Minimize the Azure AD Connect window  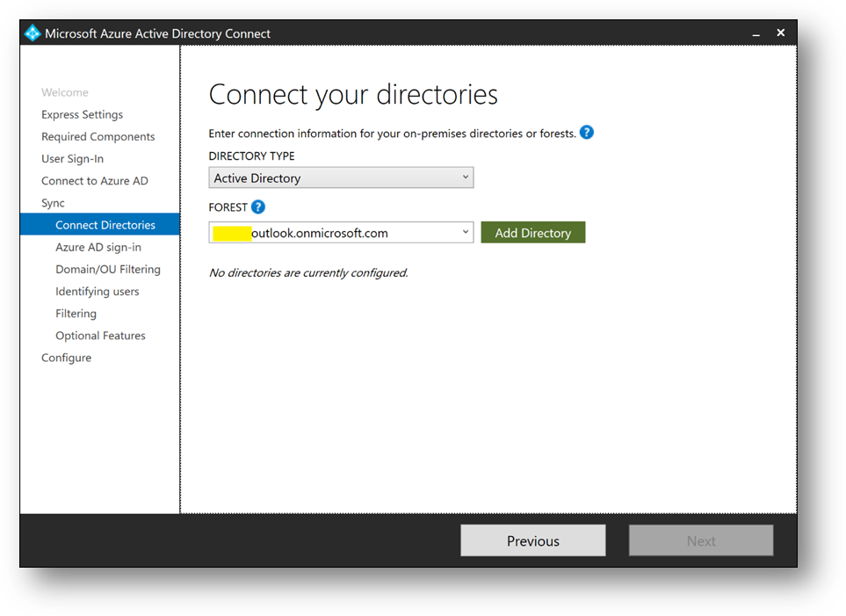coord(756,33)
